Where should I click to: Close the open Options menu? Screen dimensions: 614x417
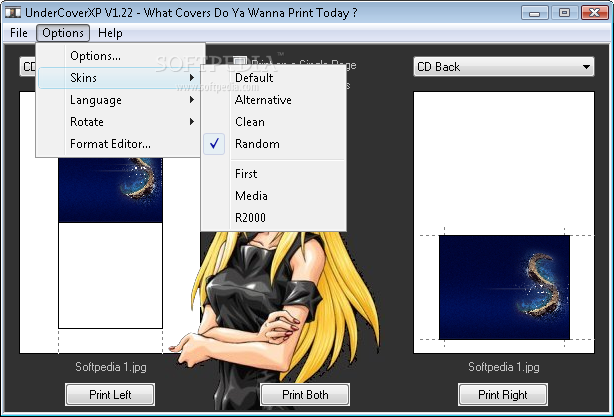tap(63, 33)
